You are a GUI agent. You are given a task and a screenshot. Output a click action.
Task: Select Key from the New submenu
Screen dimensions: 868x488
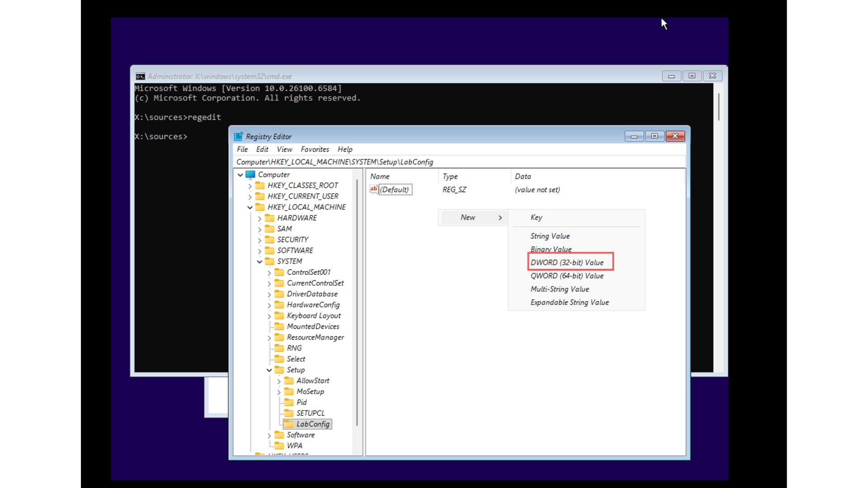pos(536,217)
